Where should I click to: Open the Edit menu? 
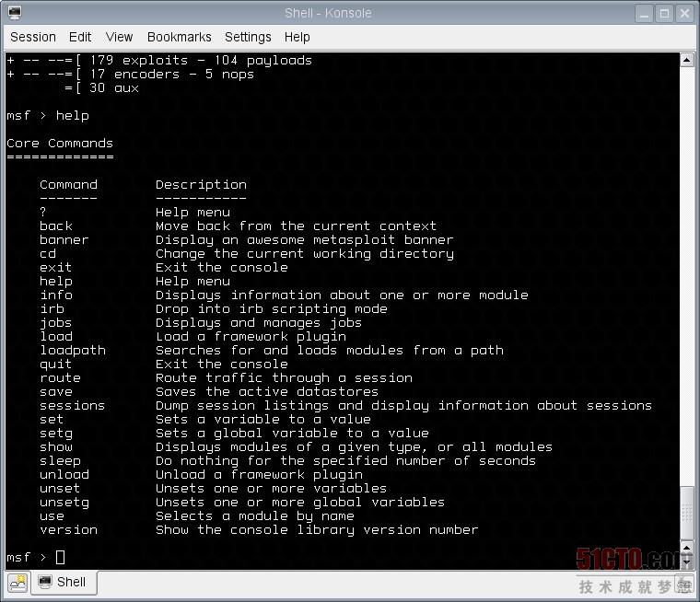tap(80, 37)
